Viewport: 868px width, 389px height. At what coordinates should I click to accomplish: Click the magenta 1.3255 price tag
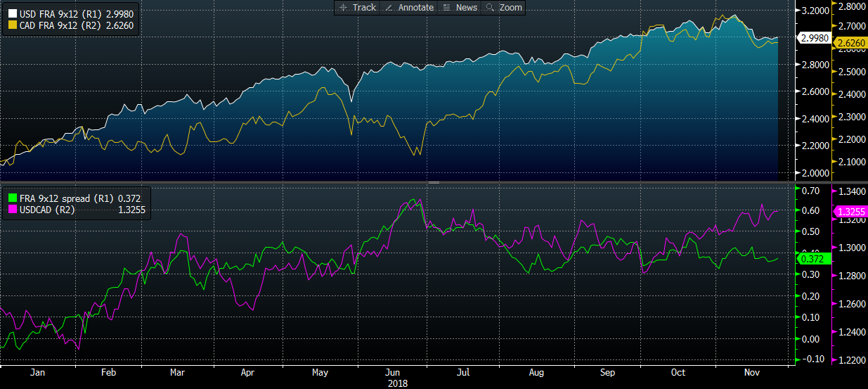pyautogui.click(x=849, y=211)
